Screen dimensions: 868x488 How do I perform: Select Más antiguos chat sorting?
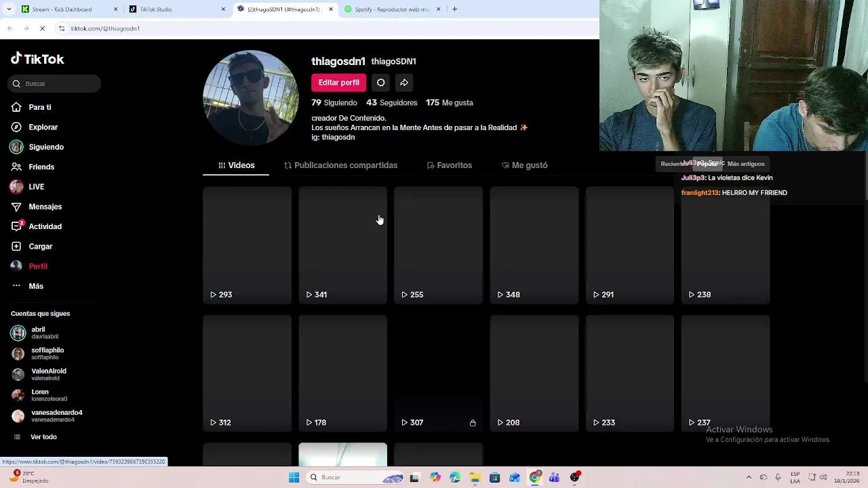pos(746,164)
